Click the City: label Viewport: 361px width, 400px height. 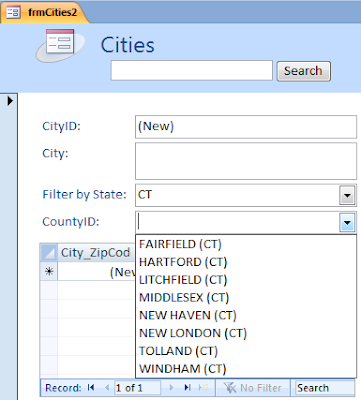(55, 153)
